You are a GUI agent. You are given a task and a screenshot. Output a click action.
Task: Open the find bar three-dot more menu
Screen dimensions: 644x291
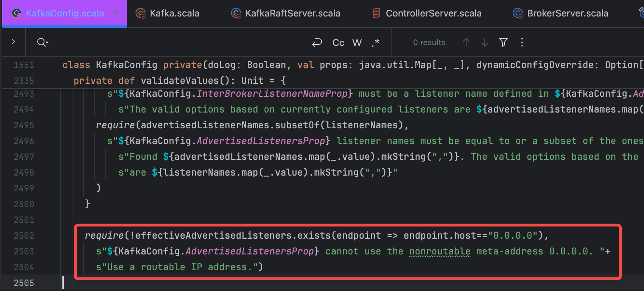(x=522, y=43)
